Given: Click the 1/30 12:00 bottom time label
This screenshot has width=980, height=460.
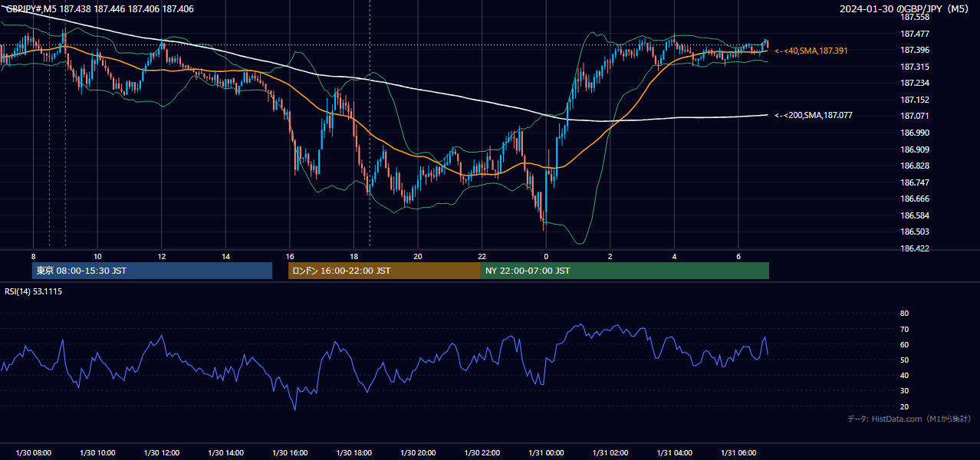Looking at the screenshot, I should 162,453.
